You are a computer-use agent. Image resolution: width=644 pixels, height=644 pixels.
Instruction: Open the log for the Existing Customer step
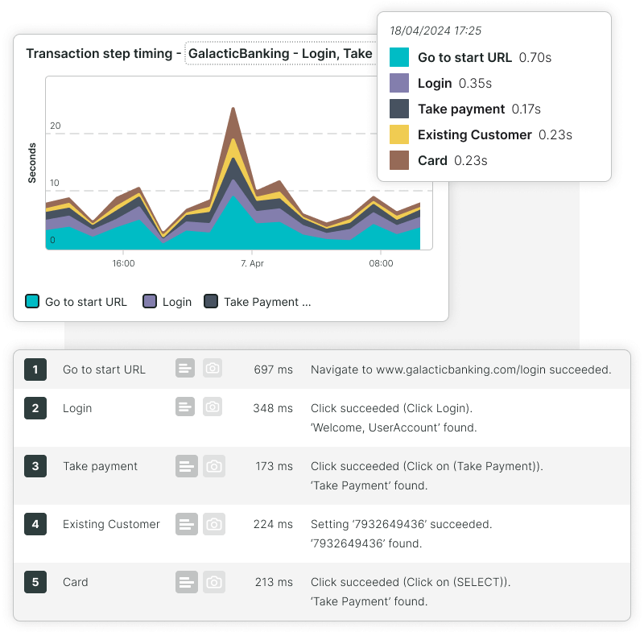point(185,524)
